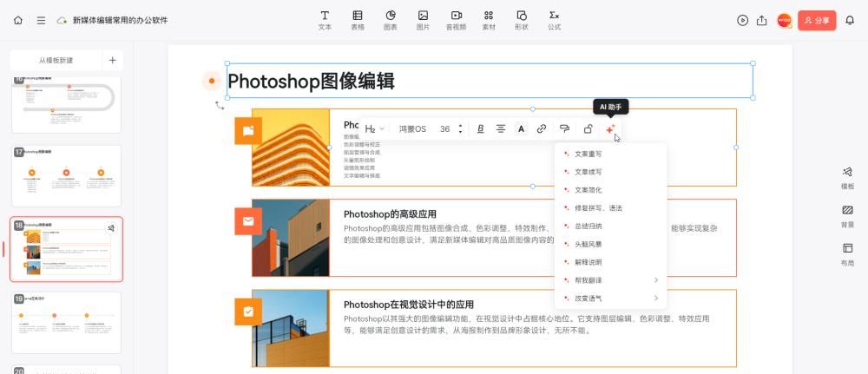This screenshot has width=868, height=374.
Task: Click 从模板新建 to create from template
Action: click(x=56, y=60)
